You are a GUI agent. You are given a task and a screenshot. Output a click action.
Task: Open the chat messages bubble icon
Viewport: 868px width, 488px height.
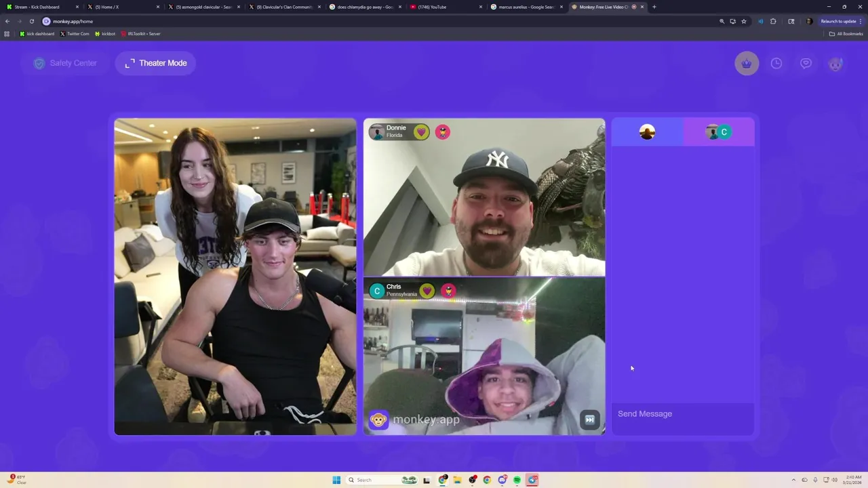[x=806, y=63]
